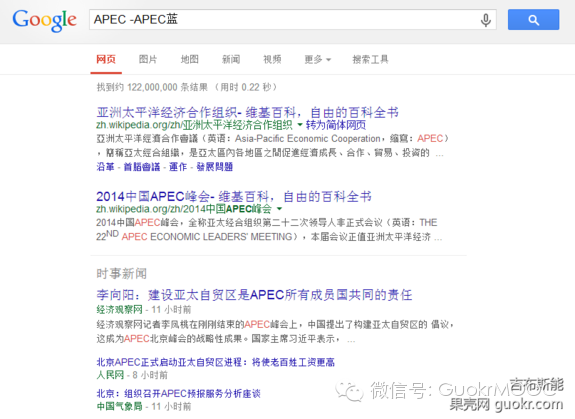Click zh.wikipedia.org/zh/2014中国APEC峰会 URL text
Image resolution: width=575 pixels, height=419 pixels.
point(184,209)
